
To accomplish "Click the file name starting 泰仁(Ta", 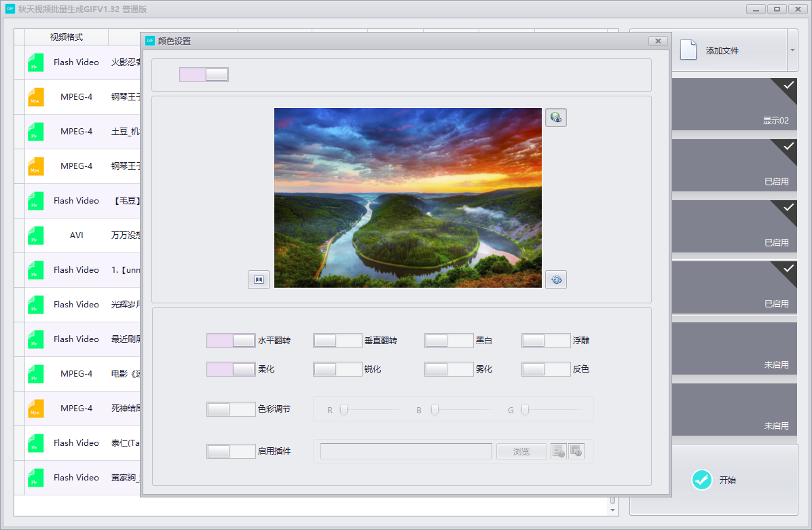I will (126, 443).
